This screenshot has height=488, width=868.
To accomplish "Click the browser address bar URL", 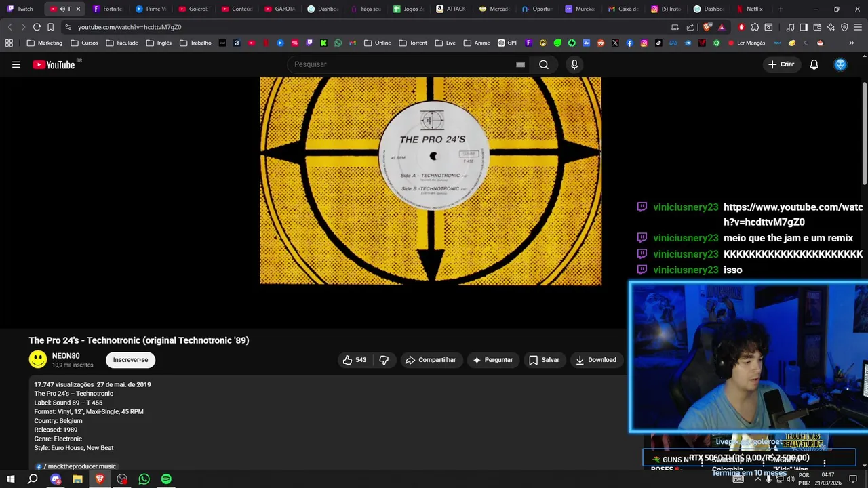I will click(x=130, y=27).
